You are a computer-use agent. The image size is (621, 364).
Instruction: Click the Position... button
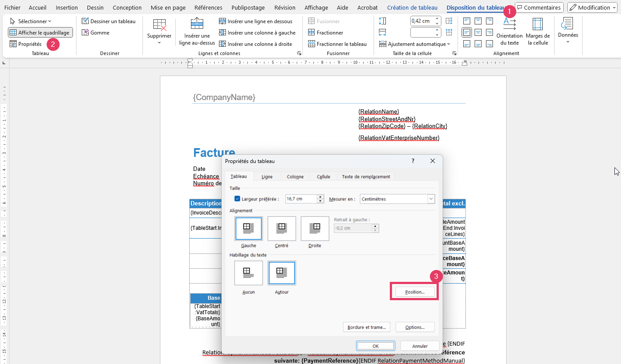pyautogui.click(x=415, y=291)
